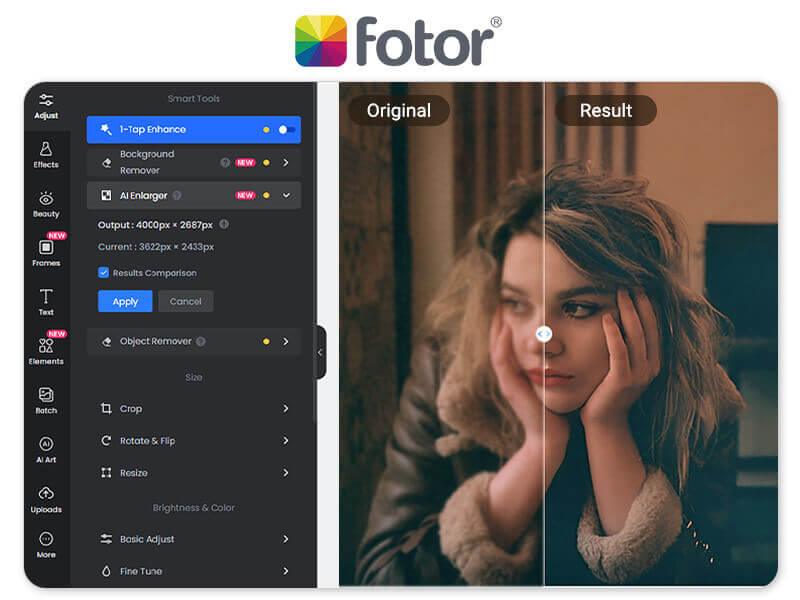The height and width of the screenshot is (600, 800).
Task: Collapse the left tools panel handle
Action: [320, 352]
